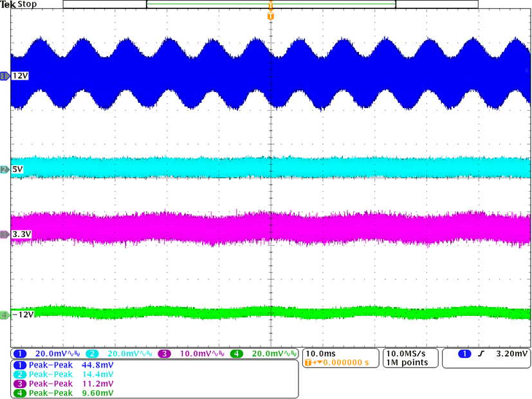The width and height of the screenshot is (532, 399).
Task: Select the orange trigger position T marker
Action: pos(270,15)
